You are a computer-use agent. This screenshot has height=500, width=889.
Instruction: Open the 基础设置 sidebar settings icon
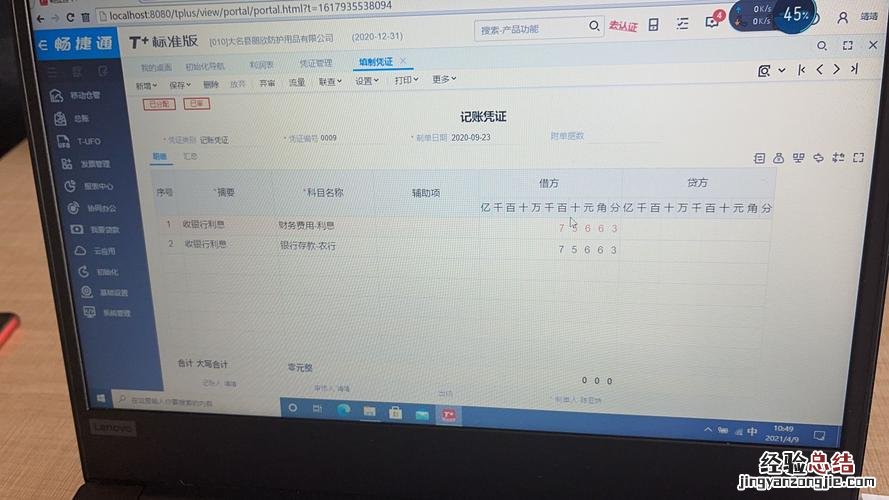[x=86, y=292]
